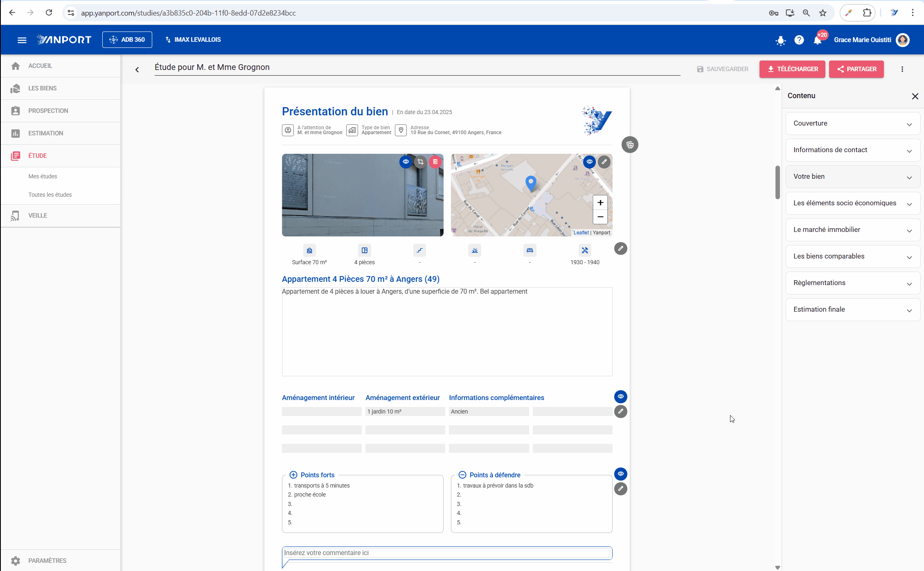This screenshot has height=571, width=924.
Task: Click the Points forts plus icon
Action: pos(293,475)
